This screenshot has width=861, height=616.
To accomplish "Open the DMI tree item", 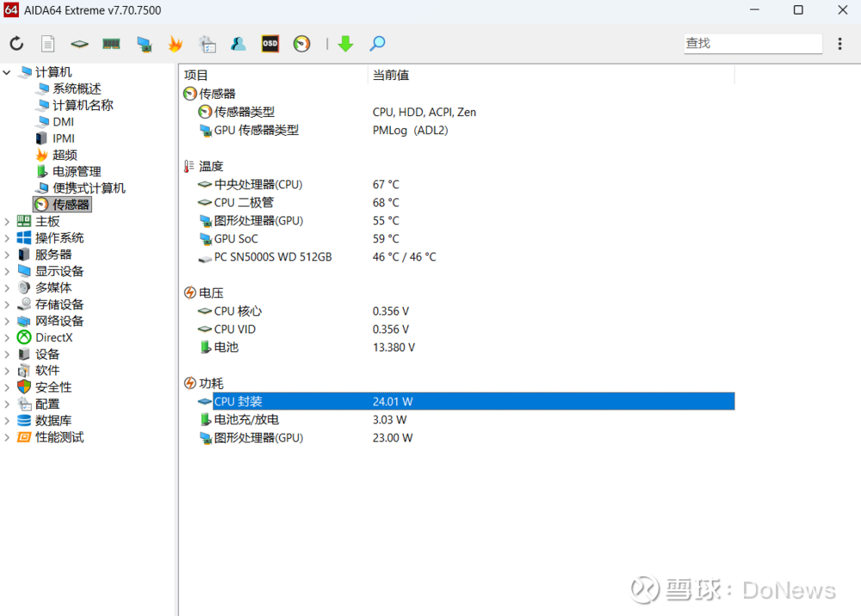I will tap(63, 122).
